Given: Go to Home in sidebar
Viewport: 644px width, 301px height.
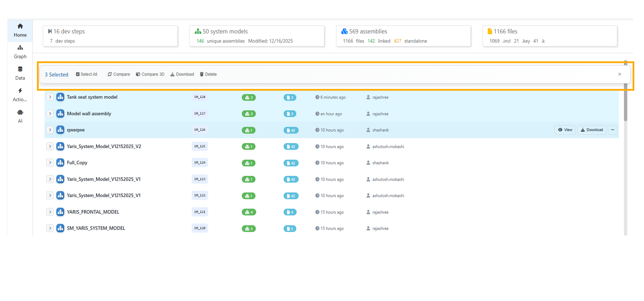Looking at the screenshot, I should click(20, 30).
